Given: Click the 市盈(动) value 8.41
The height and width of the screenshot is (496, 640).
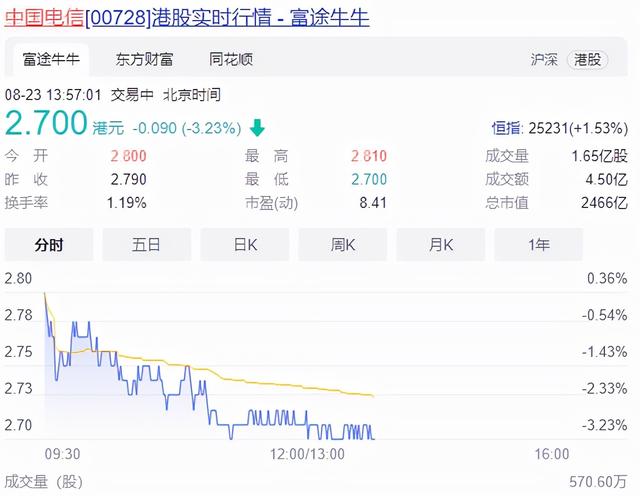Looking at the screenshot, I should click(x=373, y=202).
